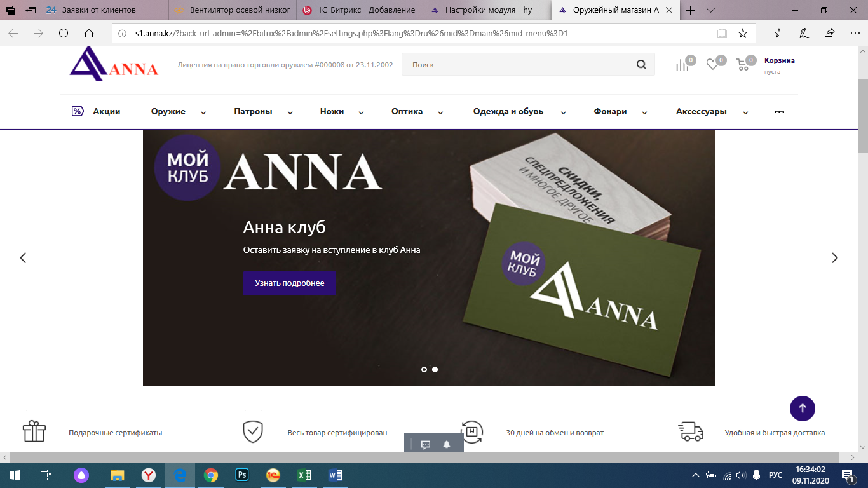Expand the Оптика menu chevron

(x=440, y=112)
